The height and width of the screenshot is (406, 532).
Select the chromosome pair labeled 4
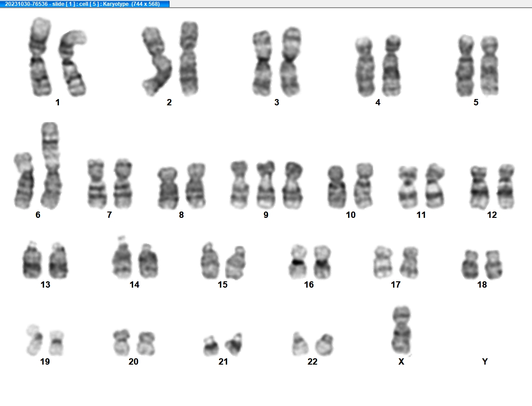378,66
